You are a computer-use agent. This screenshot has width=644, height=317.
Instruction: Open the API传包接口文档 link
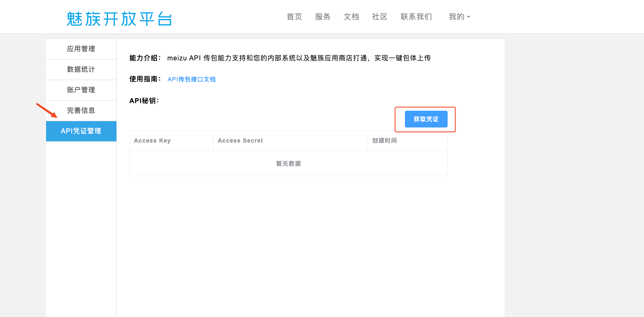(191, 79)
